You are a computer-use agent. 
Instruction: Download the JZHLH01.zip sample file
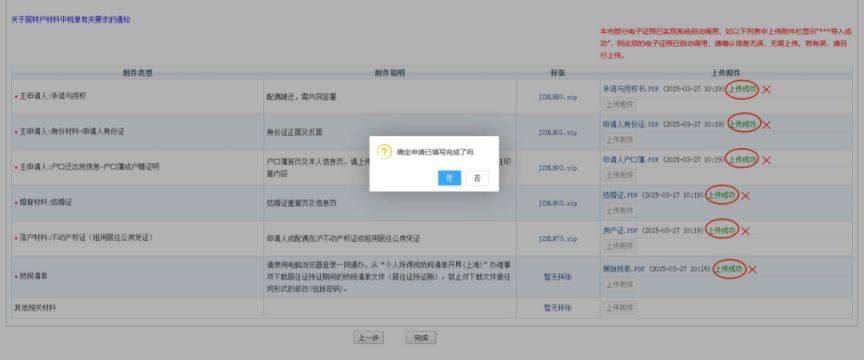click(x=558, y=132)
